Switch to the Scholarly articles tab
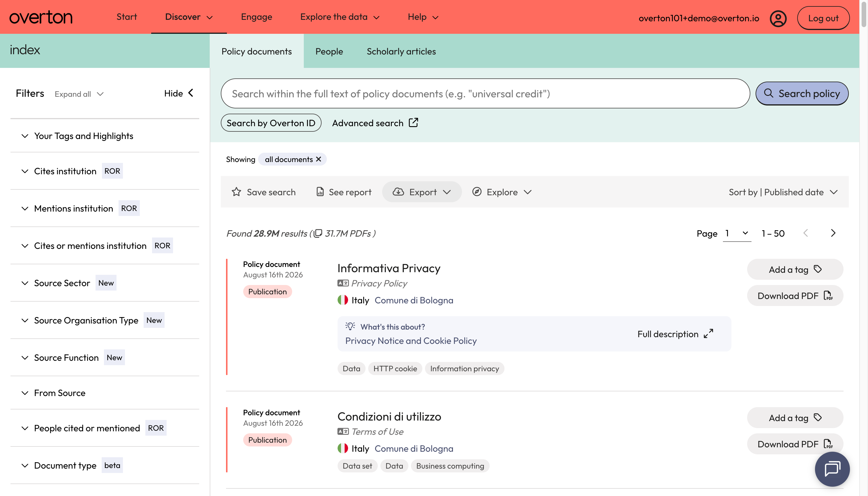This screenshot has height=496, width=868. pos(401,51)
